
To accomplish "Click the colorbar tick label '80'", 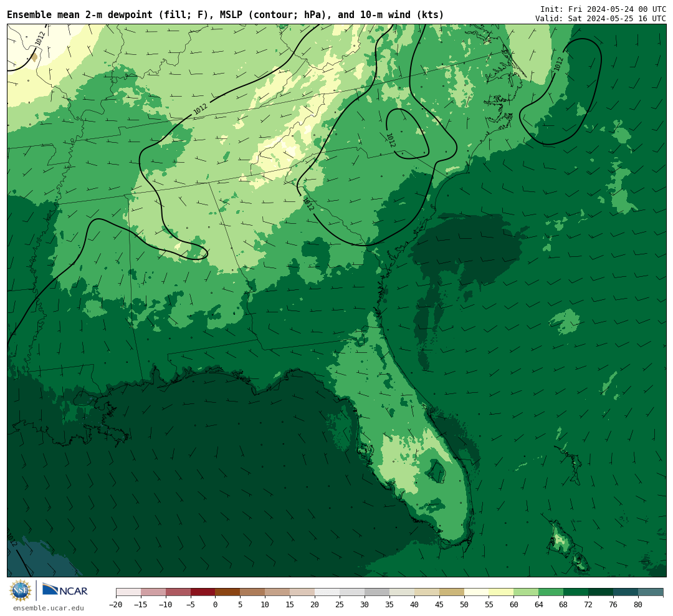I will (x=638, y=605).
